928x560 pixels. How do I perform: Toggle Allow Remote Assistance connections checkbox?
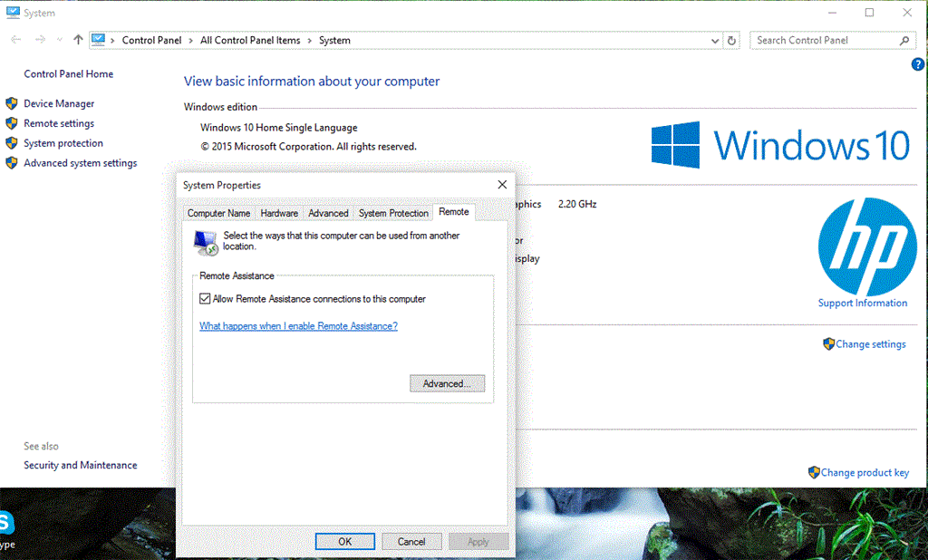pyautogui.click(x=205, y=299)
